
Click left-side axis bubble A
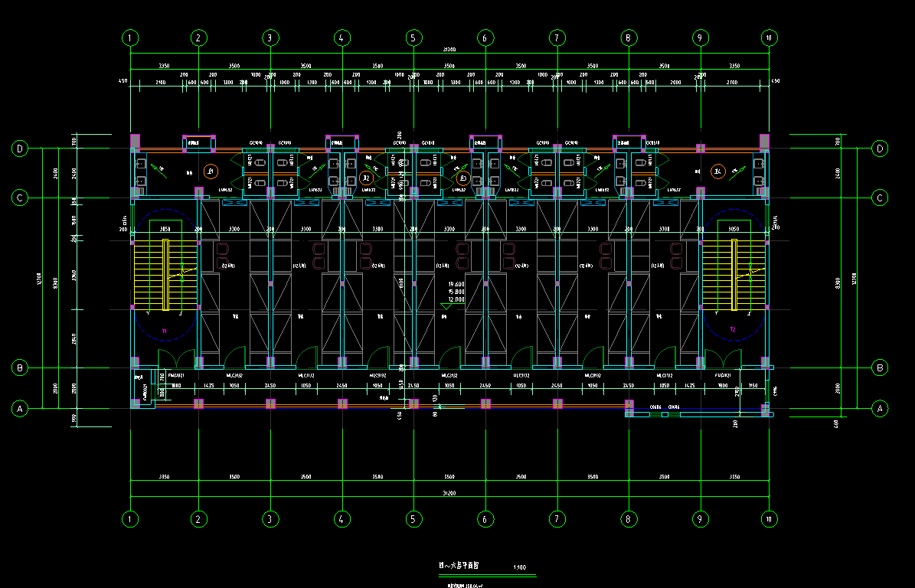click(20, 409)
